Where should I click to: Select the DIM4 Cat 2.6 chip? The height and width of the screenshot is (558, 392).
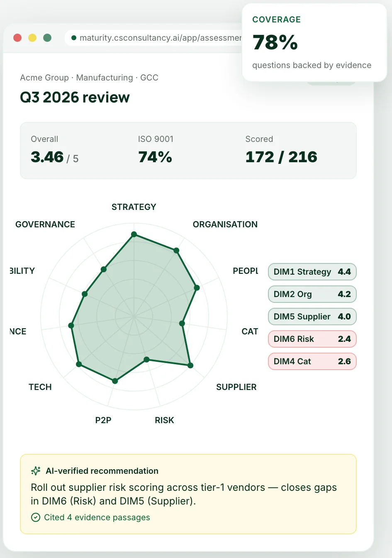312,361
